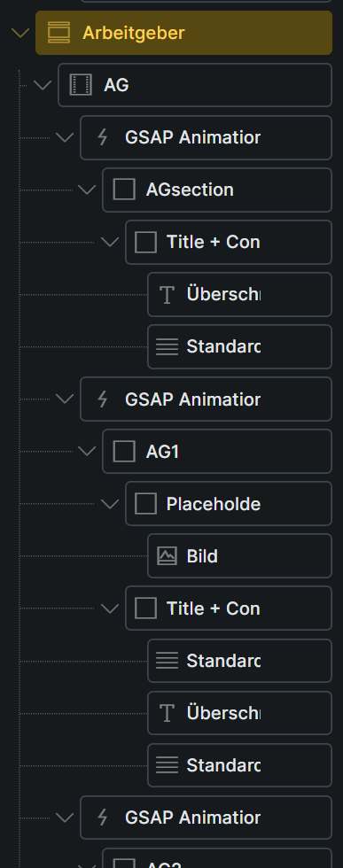343x868 pixels.
Task: Collapse the Placeholder container chevron
Action: coord(110,504)
